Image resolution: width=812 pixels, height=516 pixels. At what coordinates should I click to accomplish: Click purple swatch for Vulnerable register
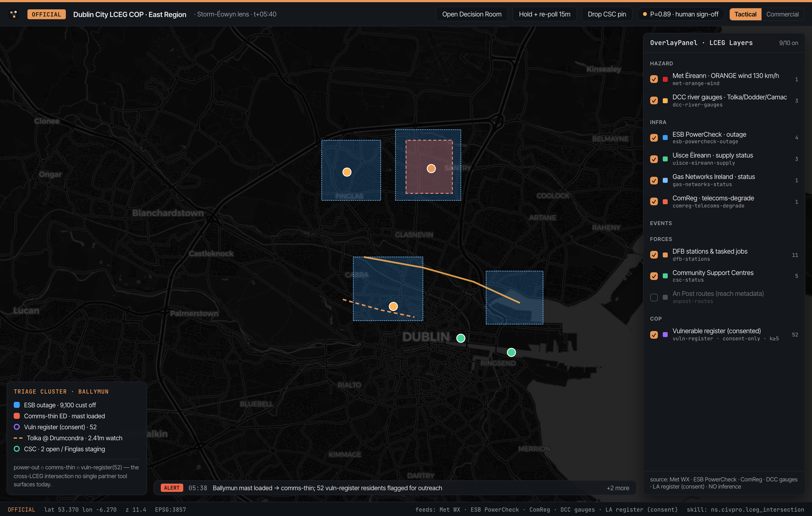(x=665, y=335)
